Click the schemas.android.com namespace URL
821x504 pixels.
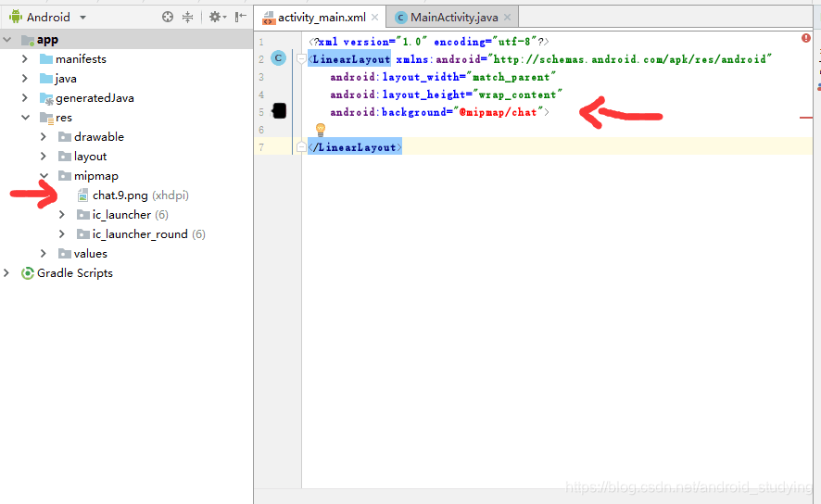pyautogui.click(x=630, y=59)
